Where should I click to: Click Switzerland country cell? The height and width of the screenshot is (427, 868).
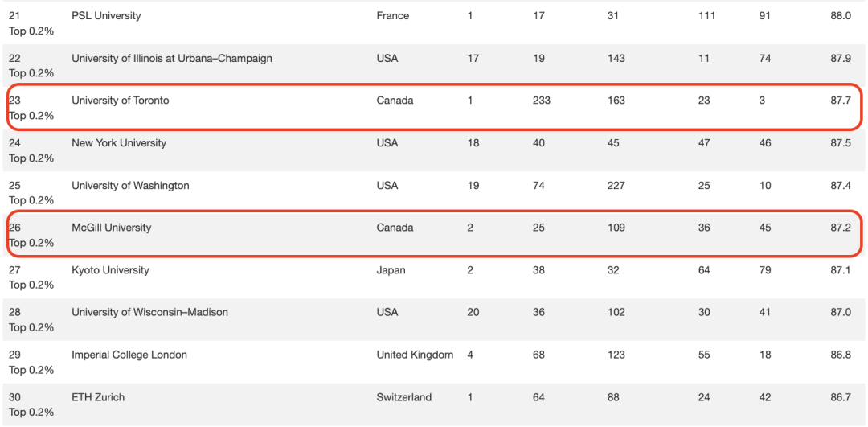click(404, 397)
